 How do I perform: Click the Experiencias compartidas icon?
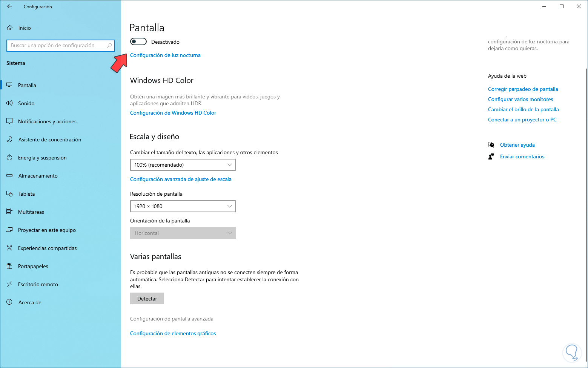pyautogui.click(x=9, y=248)
